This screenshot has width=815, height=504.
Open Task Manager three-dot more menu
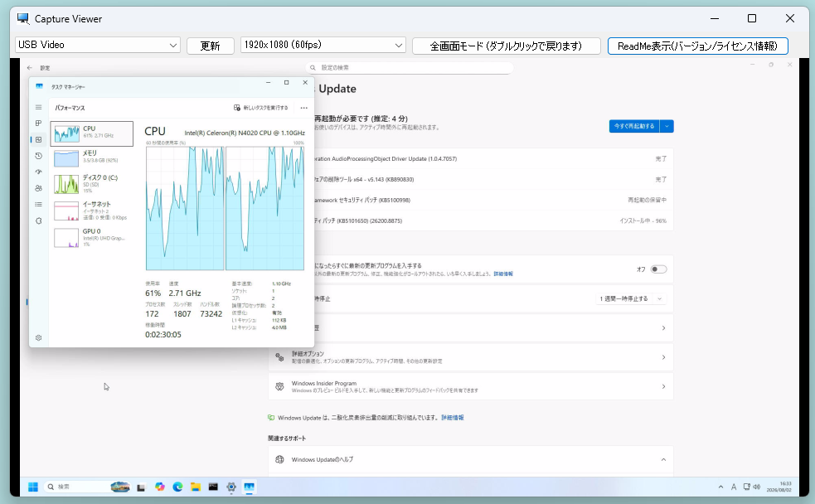(304, 108)
